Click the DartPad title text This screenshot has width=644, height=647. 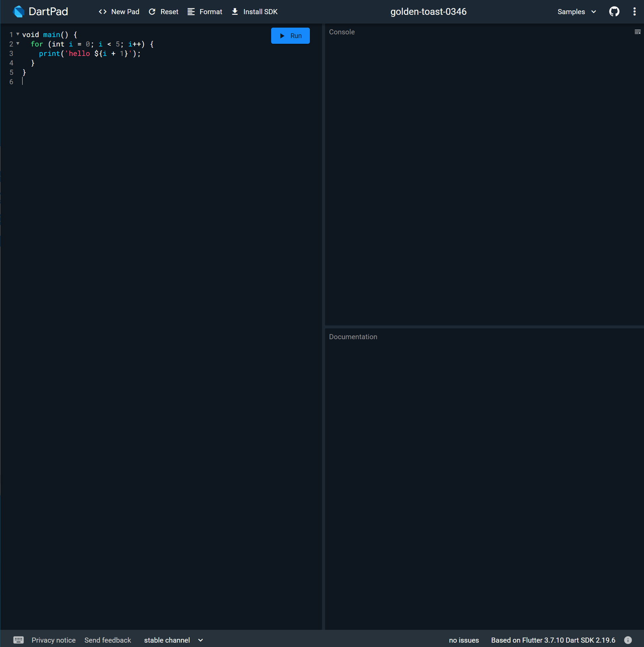coord(49,12)
